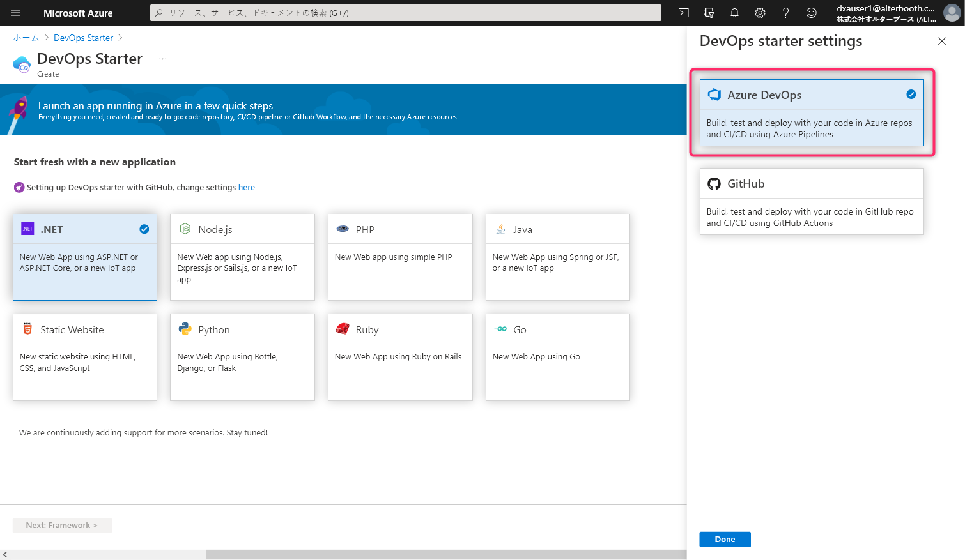Click the Ruby gem icon
Screen dimensions: 965x560
coord(343,329)
